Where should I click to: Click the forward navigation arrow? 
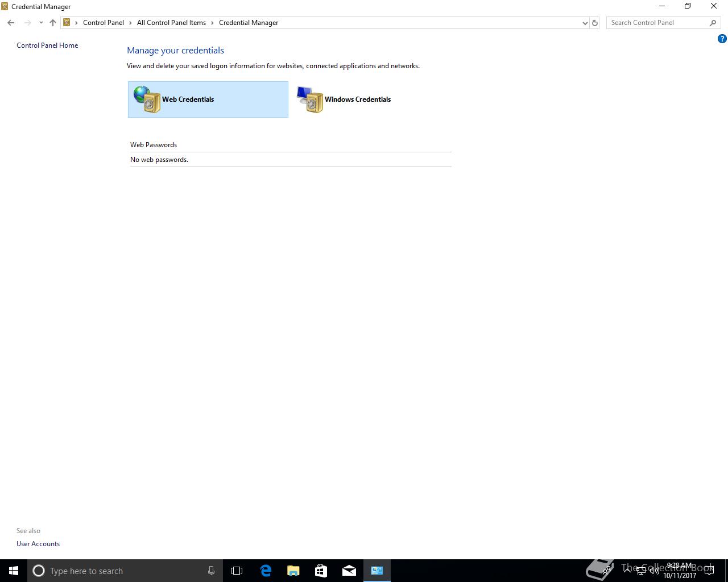click(x=27, y=23)
